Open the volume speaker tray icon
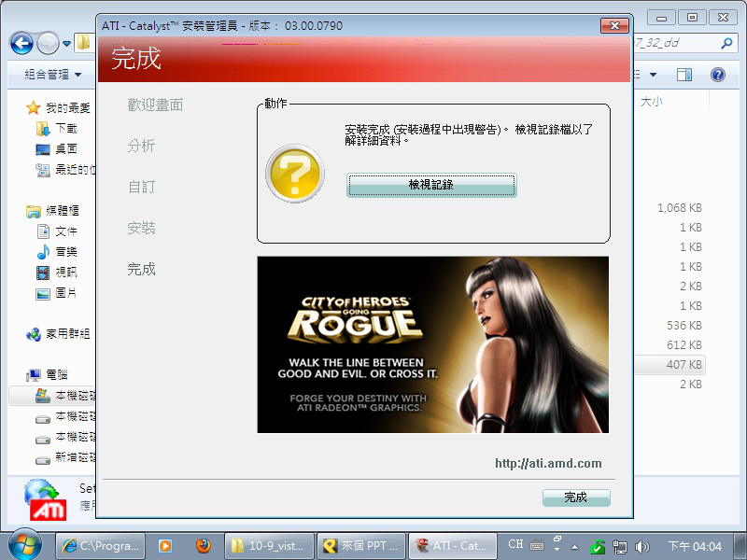 click(642, 547)
